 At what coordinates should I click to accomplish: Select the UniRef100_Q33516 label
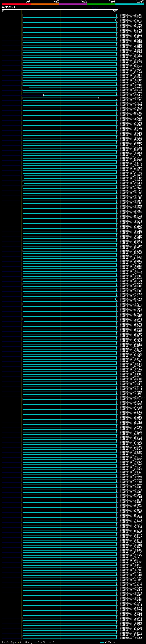(x=131, y=630)
